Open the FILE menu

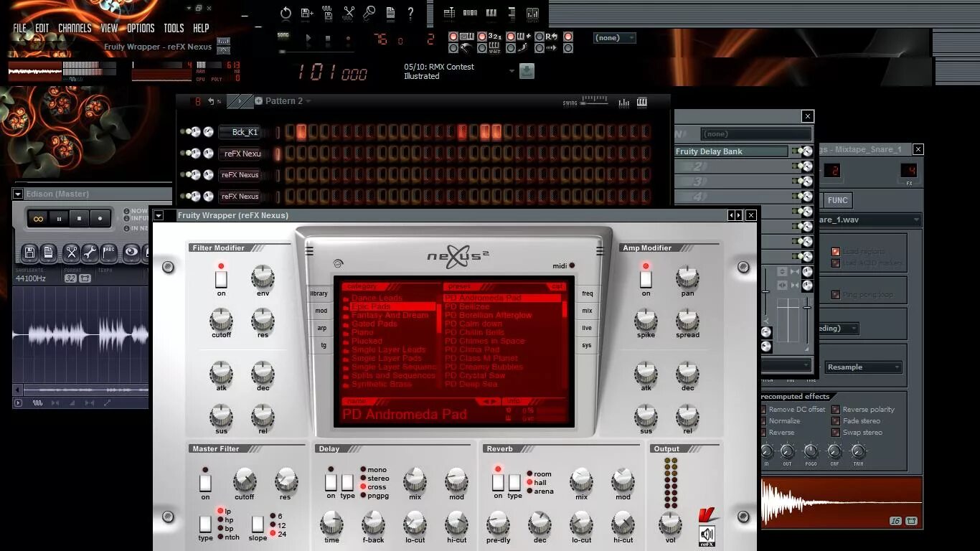click(x=19, y=28)
